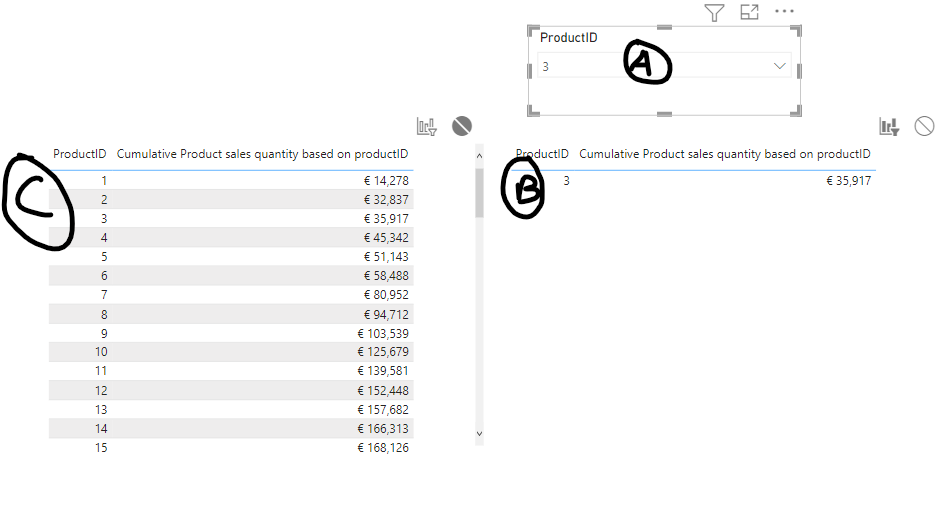Click ProductID 6 in left table
Image resolution: width=940 pixels, height=507 pixels.
[x=104, y=276]
